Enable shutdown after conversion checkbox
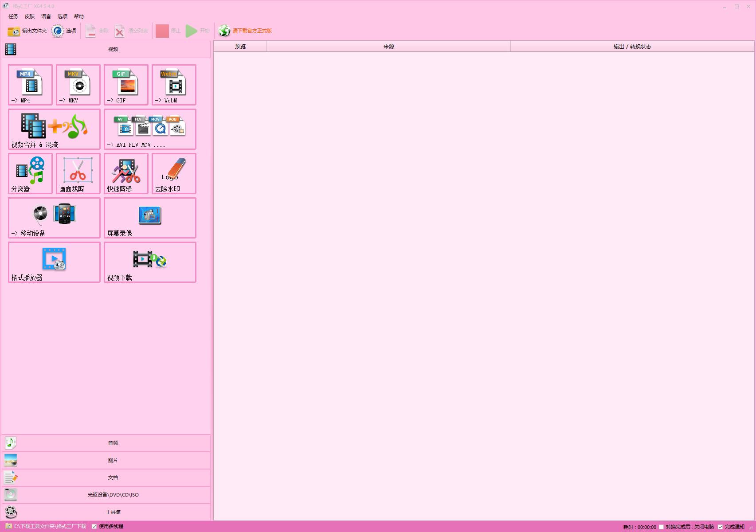Image resolution: width=756 pixels, height=532 pixels. [x=661, y=527]
